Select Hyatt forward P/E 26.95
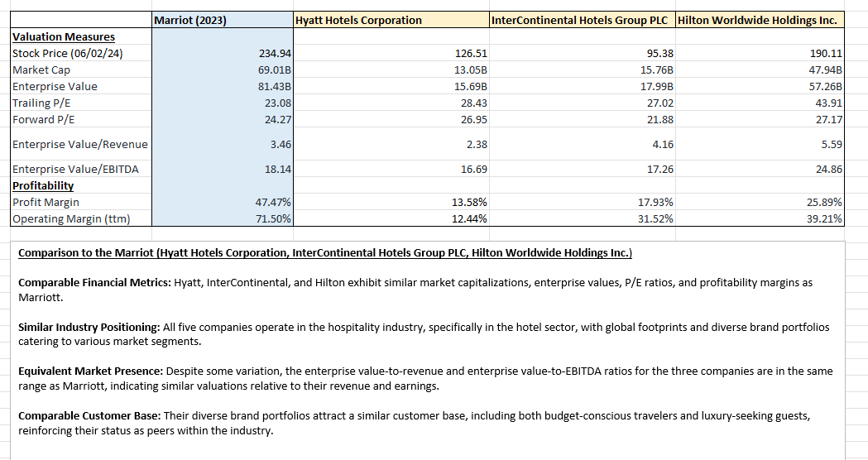868x460 pixels. pos(391,120)
